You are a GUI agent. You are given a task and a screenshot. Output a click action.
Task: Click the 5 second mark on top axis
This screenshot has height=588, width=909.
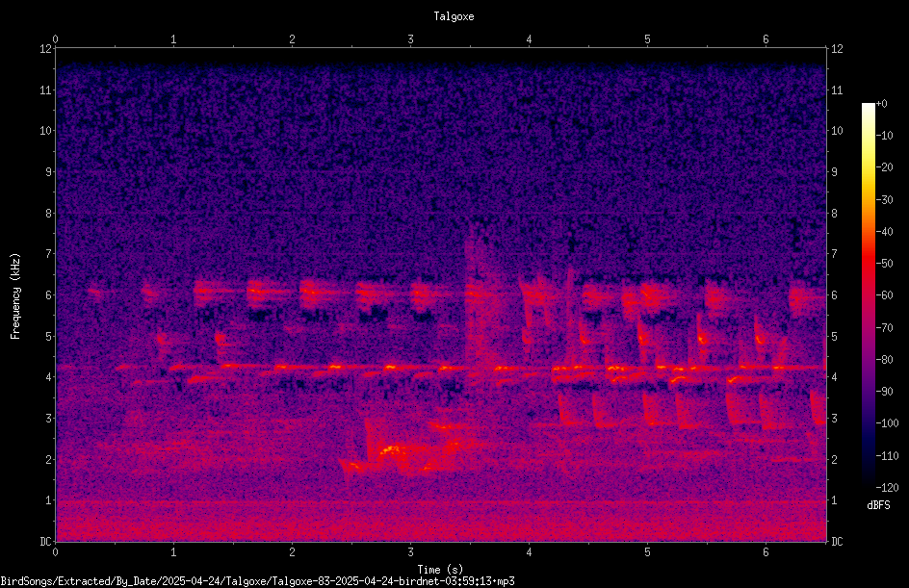point(647,39)
